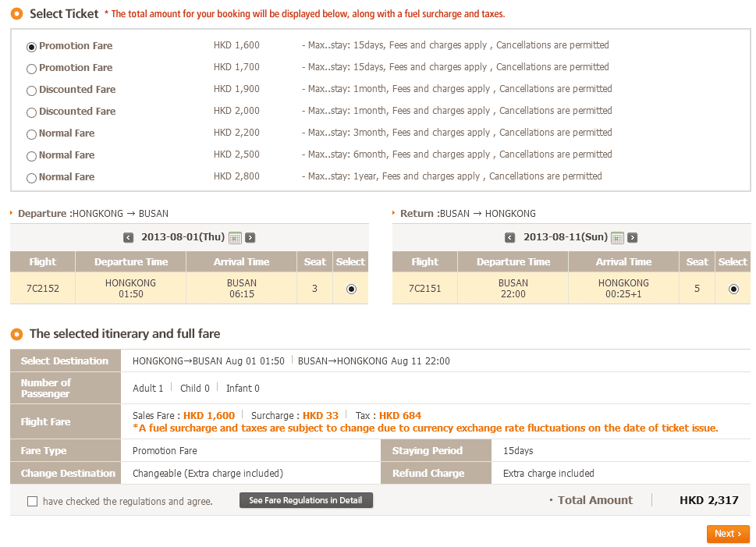Open the return date calendar icon

[x=617, y=238]
